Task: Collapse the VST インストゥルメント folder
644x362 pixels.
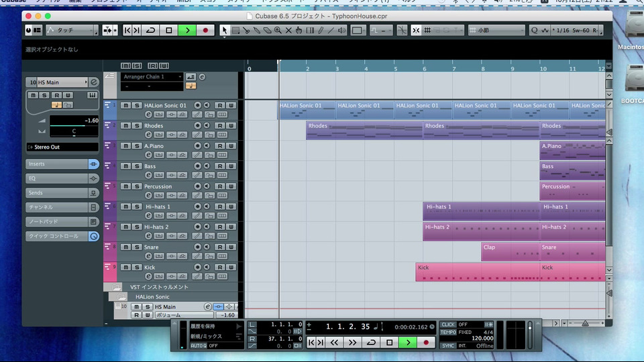Action: click(x=116, y=287)
